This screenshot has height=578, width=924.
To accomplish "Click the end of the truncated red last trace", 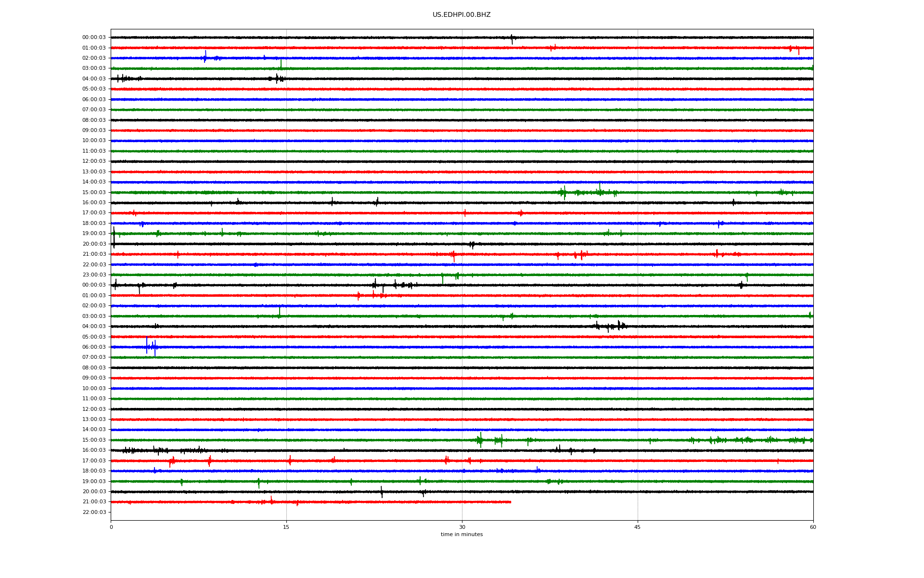I will (x=510, y=502).
